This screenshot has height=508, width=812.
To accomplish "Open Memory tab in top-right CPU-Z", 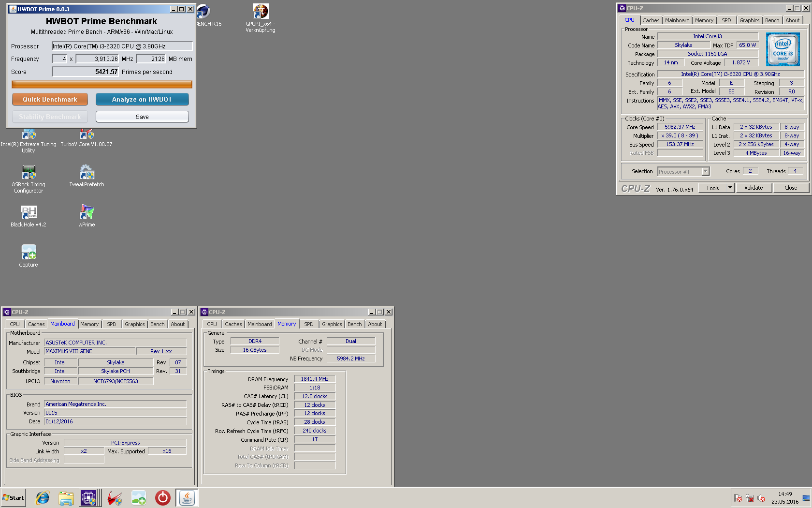I will tap(704, 20).
